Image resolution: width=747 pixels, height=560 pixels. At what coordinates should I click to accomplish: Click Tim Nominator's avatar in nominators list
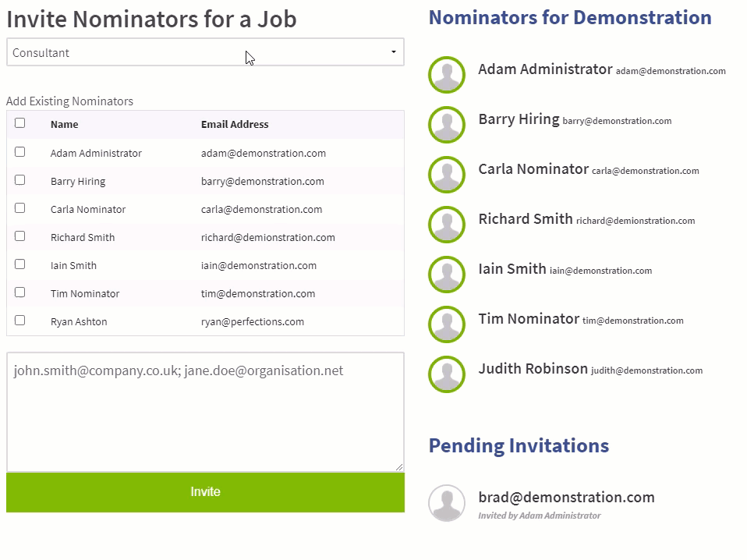coord(447,324)
